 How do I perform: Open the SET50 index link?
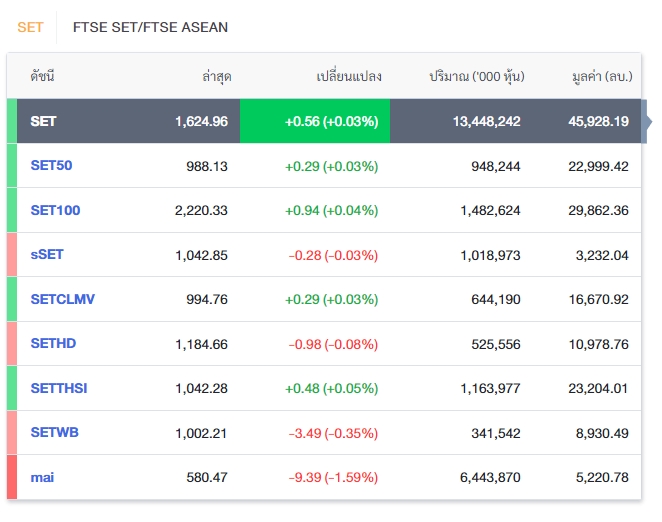point(51,166)
